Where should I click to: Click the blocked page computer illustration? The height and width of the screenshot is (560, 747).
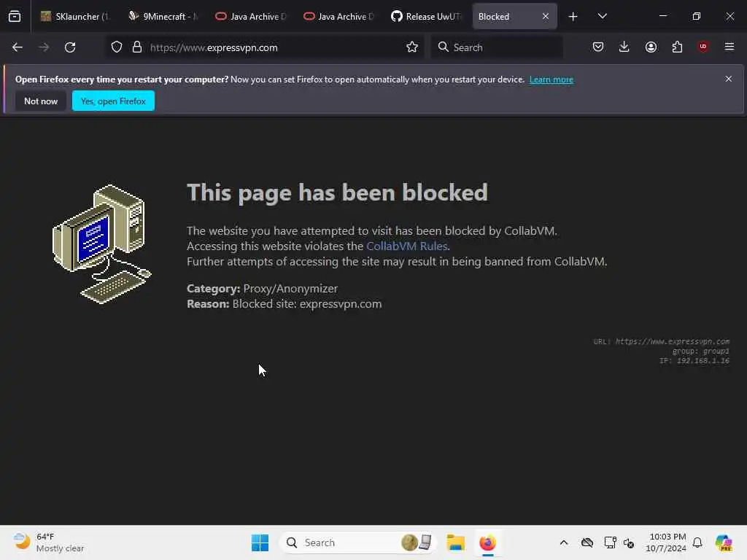pyautogui.click(x=101, y=244)
